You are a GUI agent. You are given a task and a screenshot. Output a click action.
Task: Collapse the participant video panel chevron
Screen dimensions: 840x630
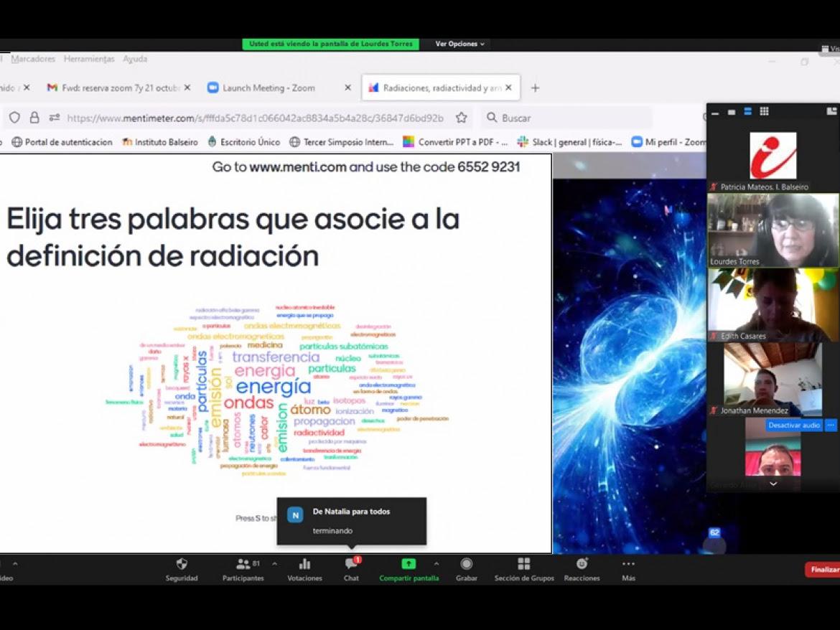(x=773, y=484)
